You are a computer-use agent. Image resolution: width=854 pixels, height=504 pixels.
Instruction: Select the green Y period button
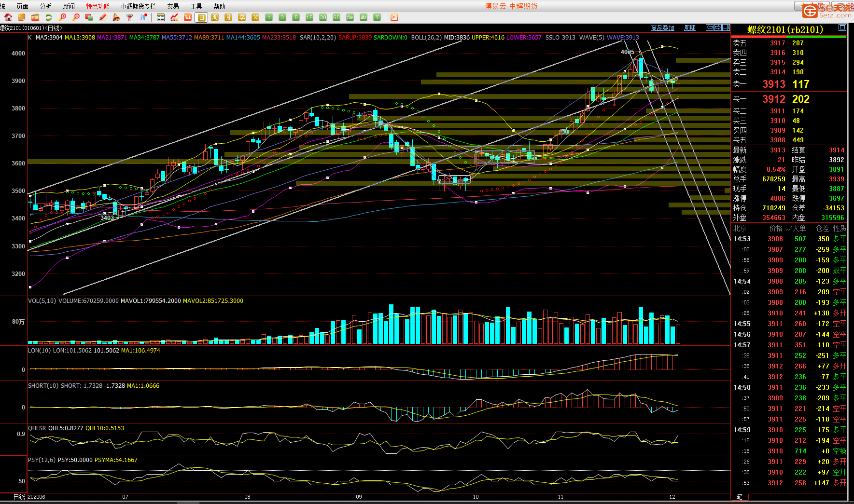pyautogui.click(x=377, y=17)
